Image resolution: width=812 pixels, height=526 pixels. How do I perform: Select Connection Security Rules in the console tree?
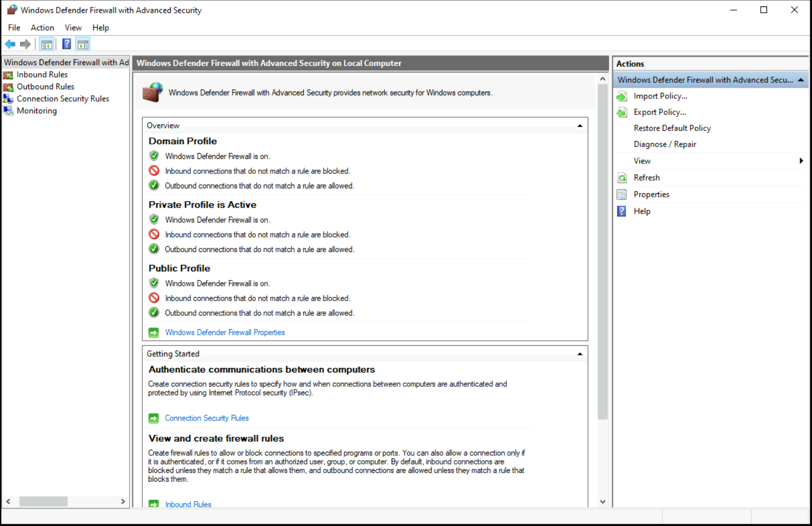[63, 99]
